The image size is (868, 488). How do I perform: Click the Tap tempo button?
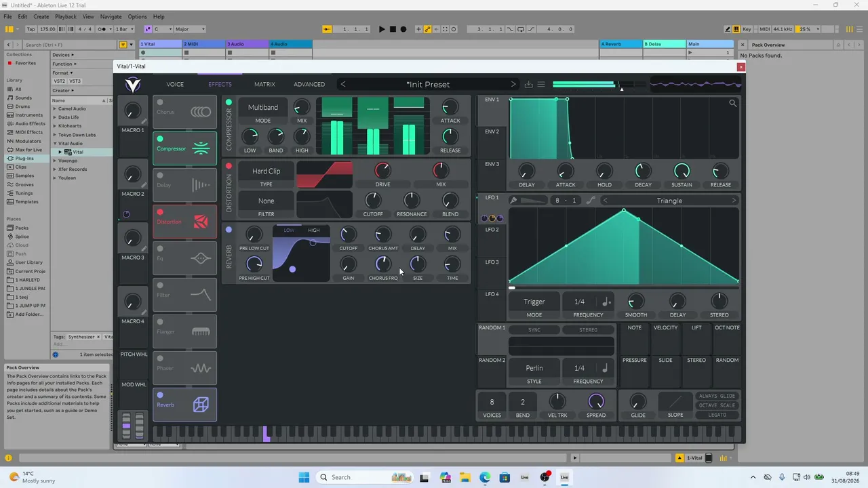click(x=31, y=29)
